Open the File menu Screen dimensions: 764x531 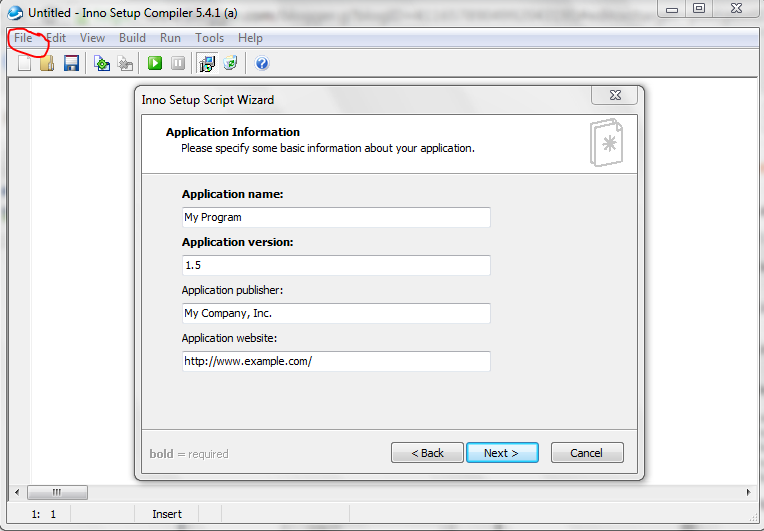23,38
